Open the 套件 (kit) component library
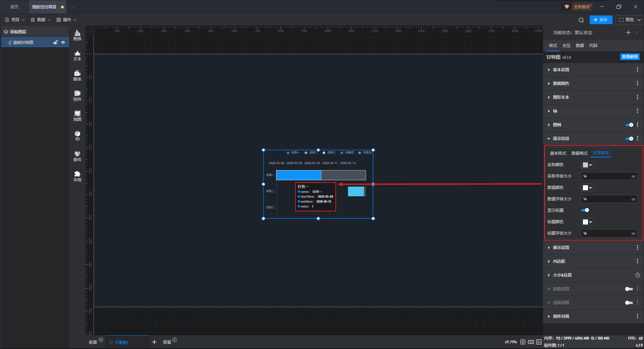644x349 pixels. (77, 156)
